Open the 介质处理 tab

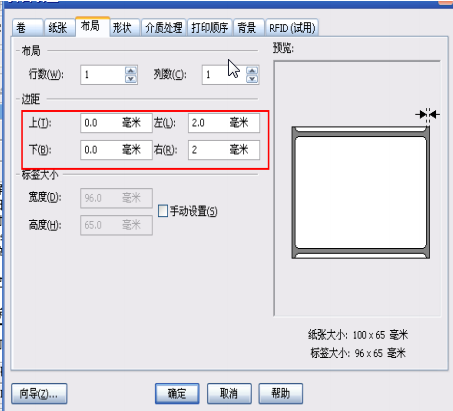click(164, 28)
